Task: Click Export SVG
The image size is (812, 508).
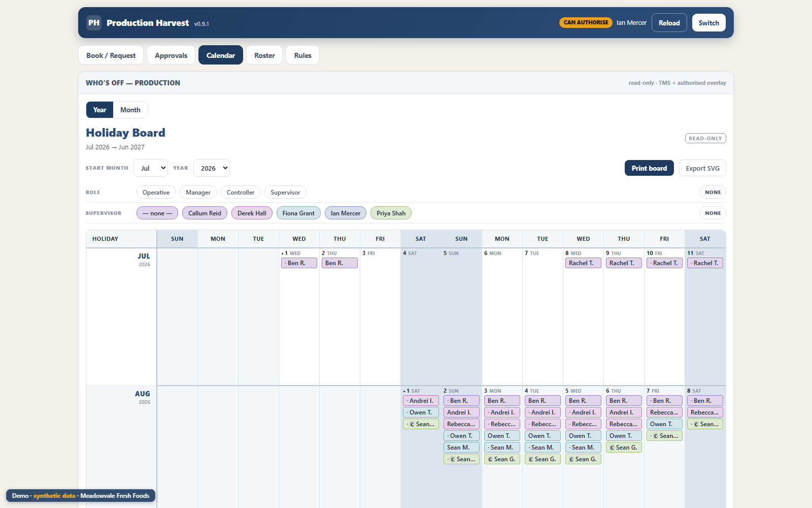Action: [702, 168]
